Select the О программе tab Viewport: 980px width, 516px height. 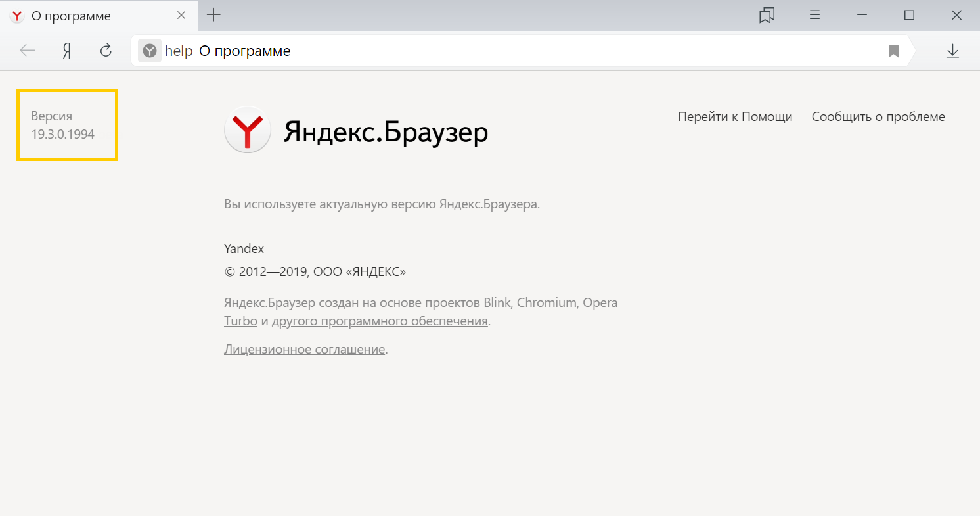click(99, 16)
